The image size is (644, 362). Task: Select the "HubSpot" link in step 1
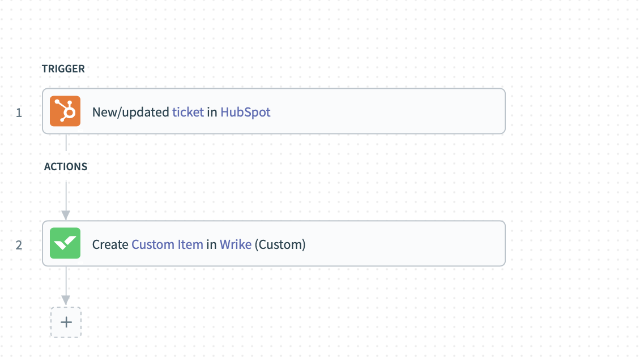coord(245,112)
